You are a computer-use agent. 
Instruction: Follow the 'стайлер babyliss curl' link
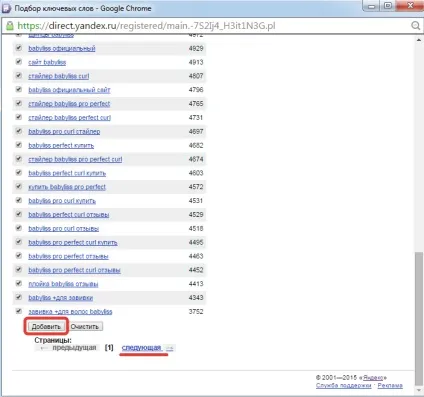click(x=59, y=76)
